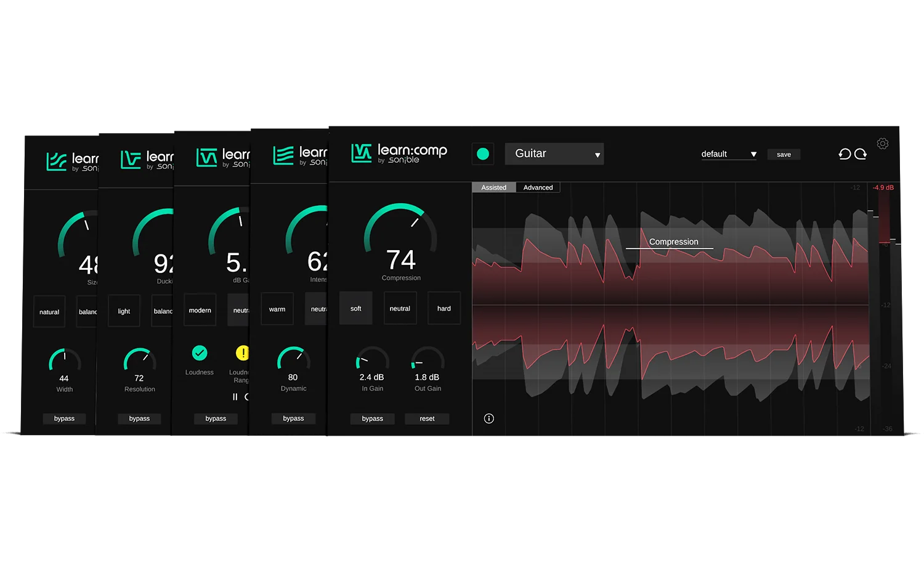Click the logo of the Width-knob plugin
Viewport: 924px width, 562px height.
(x=57, y=161)
